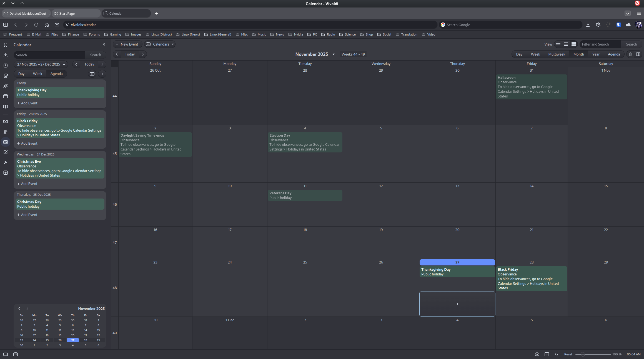
Task: Open the History panel clock icon
Action: 6,66
